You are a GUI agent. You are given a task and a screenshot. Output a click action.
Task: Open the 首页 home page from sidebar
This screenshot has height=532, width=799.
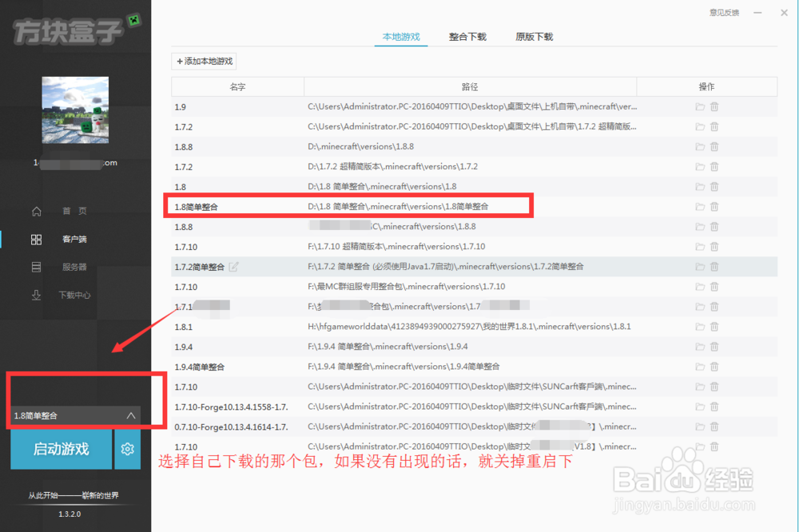pos(73,211)
